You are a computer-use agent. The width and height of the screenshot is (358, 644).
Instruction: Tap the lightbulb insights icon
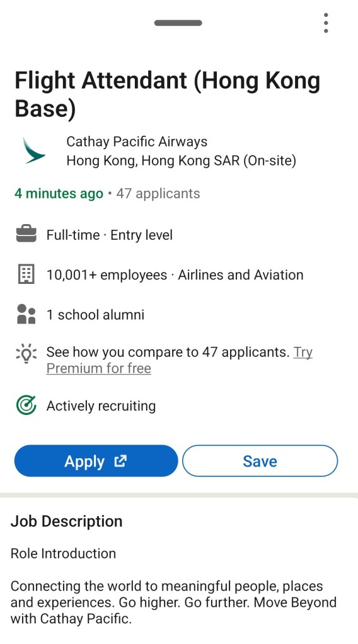coord(26,353)
